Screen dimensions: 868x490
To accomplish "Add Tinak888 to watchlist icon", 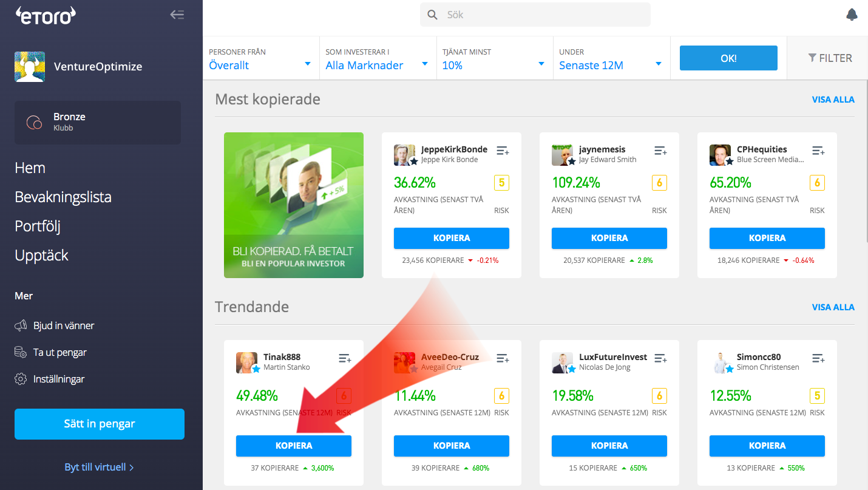I will [x=344, y=358].
